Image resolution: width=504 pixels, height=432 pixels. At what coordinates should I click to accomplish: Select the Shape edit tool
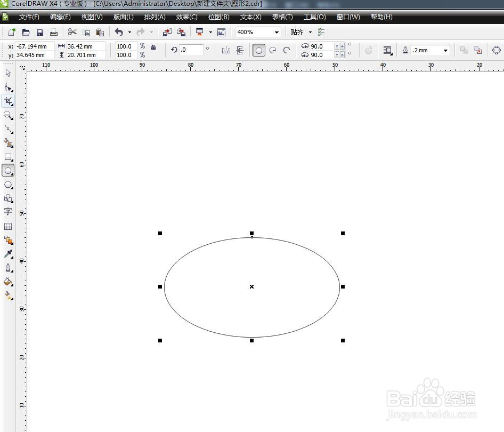pos(8,87)
